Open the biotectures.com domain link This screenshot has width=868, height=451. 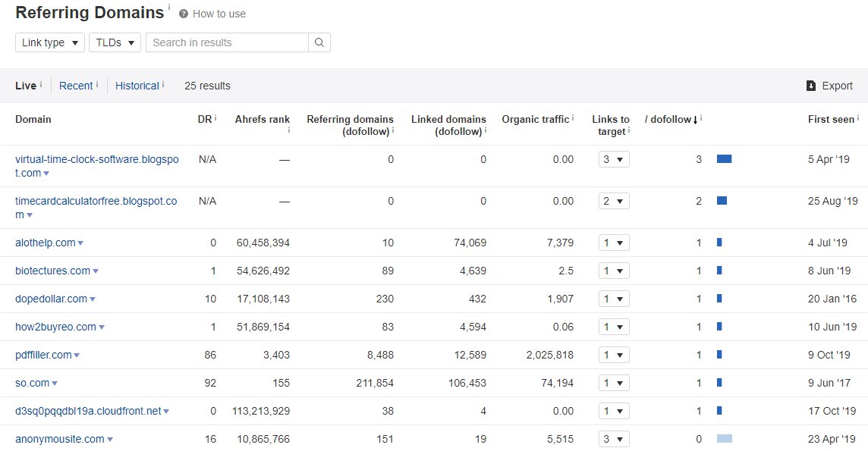(52, 271)
